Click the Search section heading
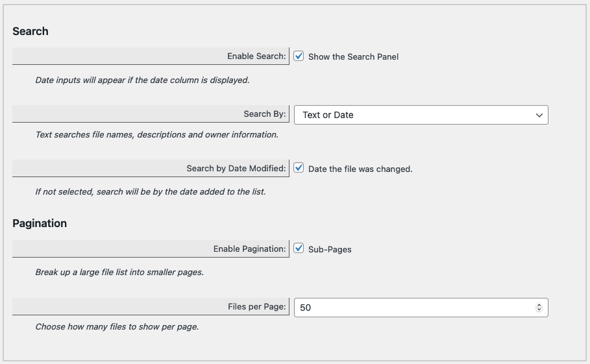The height and width of the screenshot is (364, 590). 31,31
